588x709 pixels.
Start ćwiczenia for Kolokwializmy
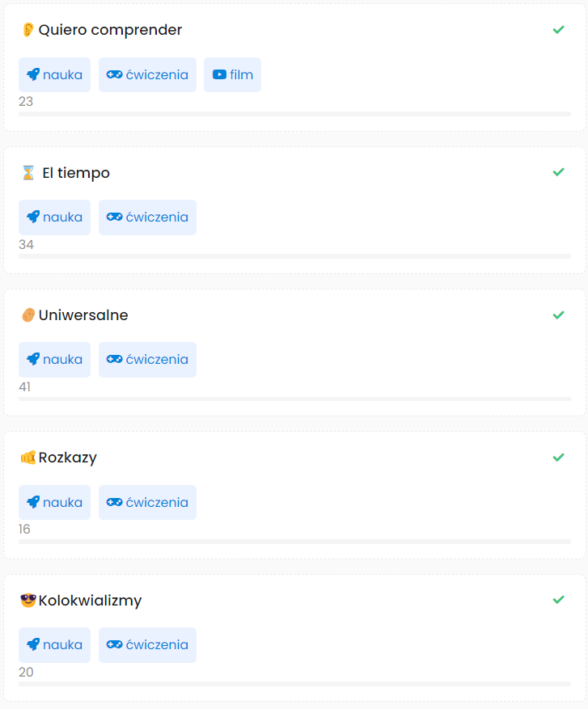[x=147, y=645]
